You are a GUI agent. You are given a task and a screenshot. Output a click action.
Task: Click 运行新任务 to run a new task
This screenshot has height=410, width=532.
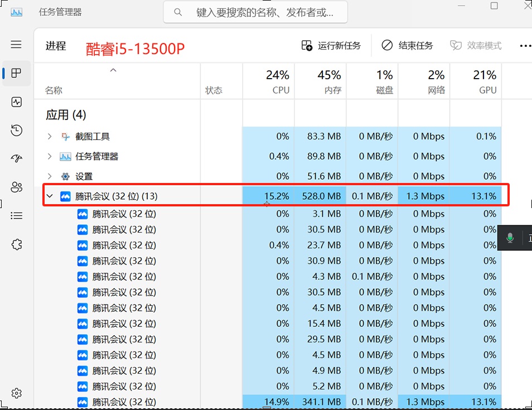(x=331, y=46)
